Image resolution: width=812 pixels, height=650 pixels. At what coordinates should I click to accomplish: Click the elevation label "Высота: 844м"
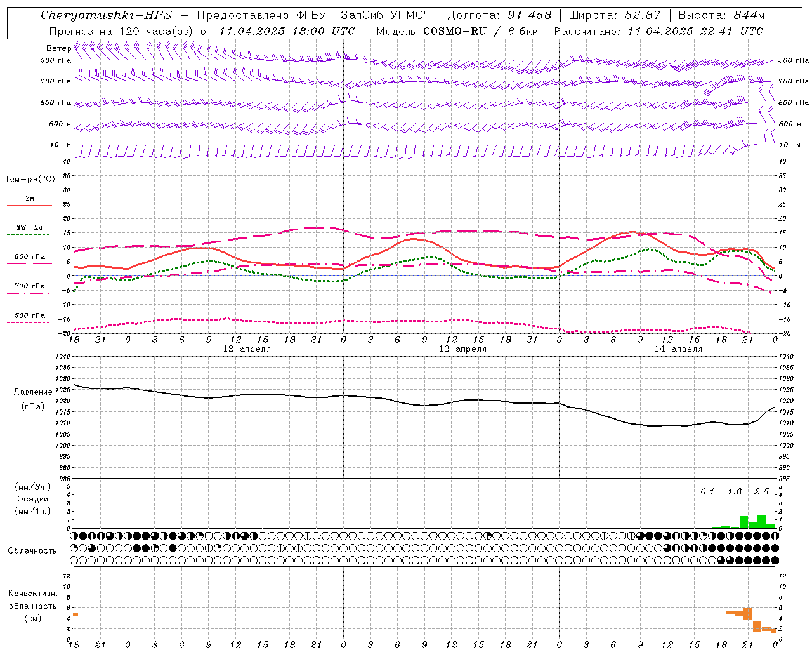tap(721, 15)
